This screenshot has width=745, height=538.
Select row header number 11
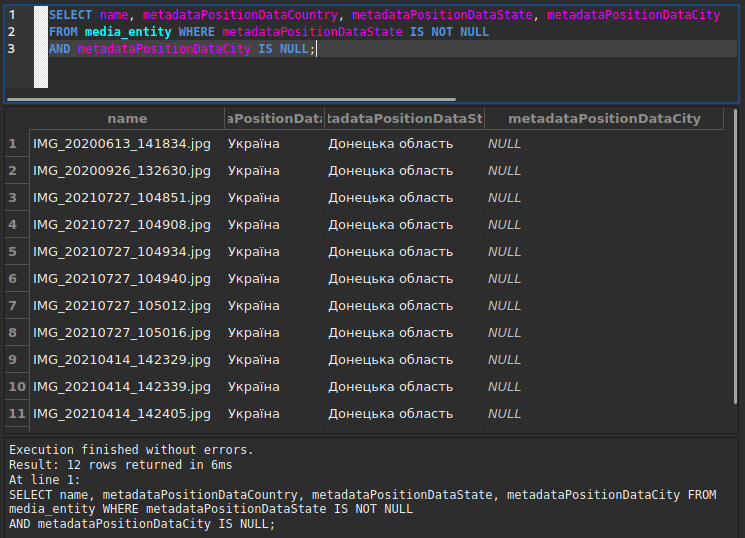point(17,414)
